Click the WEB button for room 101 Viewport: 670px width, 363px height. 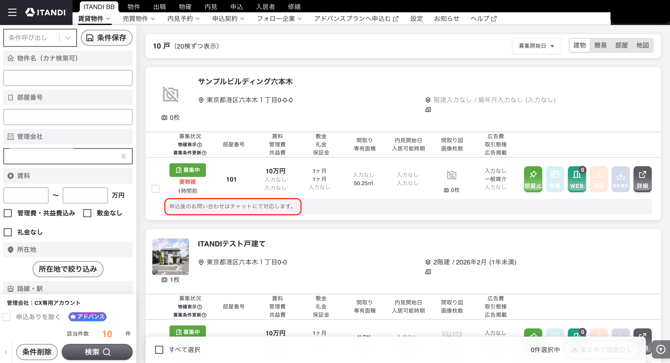[576, 179]
